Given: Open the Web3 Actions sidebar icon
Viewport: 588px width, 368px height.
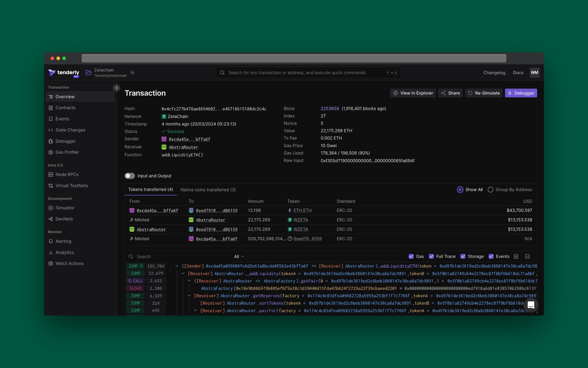Looking at the screenshot, I should pos(51,263).
